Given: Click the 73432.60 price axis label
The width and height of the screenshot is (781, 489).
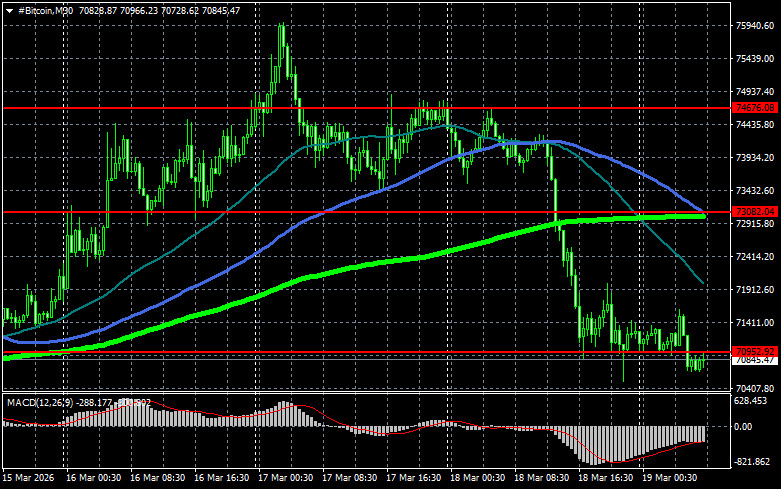Looking at the screenshot, I should click(755, 191).
